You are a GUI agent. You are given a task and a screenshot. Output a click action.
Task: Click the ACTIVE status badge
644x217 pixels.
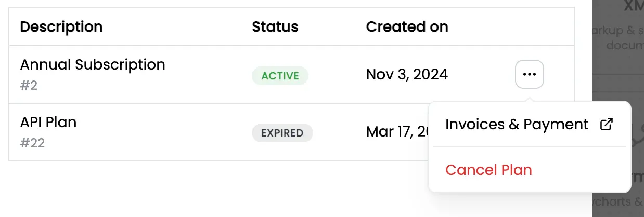tap(280, 76)
